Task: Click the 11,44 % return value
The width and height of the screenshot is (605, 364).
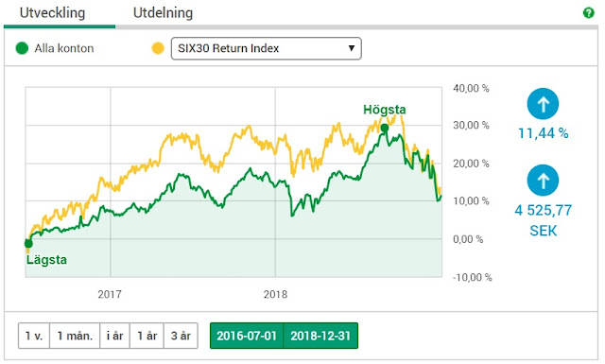Action: click(x=543, y=133)
